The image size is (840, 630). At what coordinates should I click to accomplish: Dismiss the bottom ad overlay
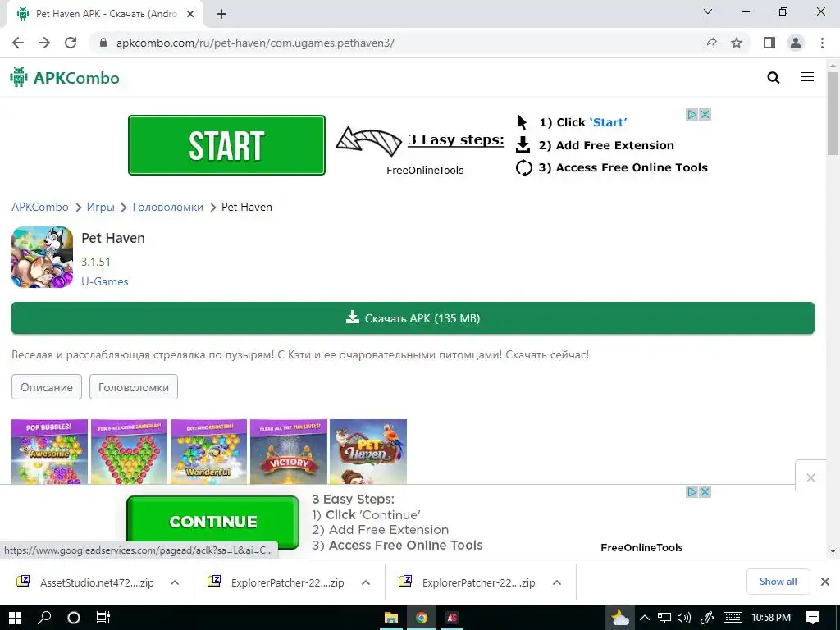click(810, 477)
